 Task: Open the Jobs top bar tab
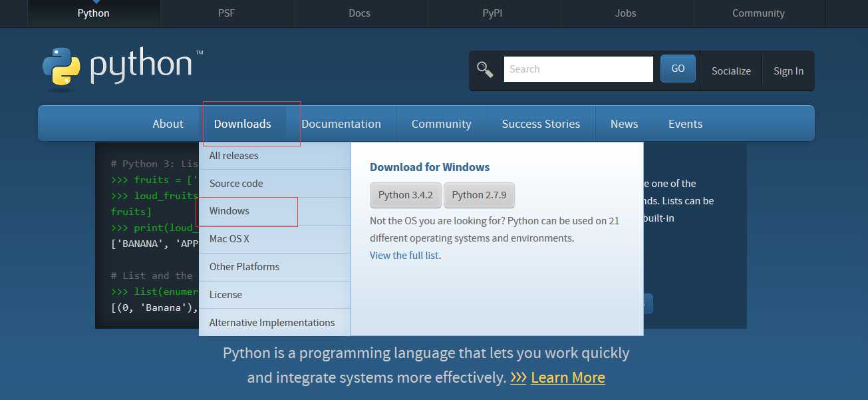pos(625,13)
